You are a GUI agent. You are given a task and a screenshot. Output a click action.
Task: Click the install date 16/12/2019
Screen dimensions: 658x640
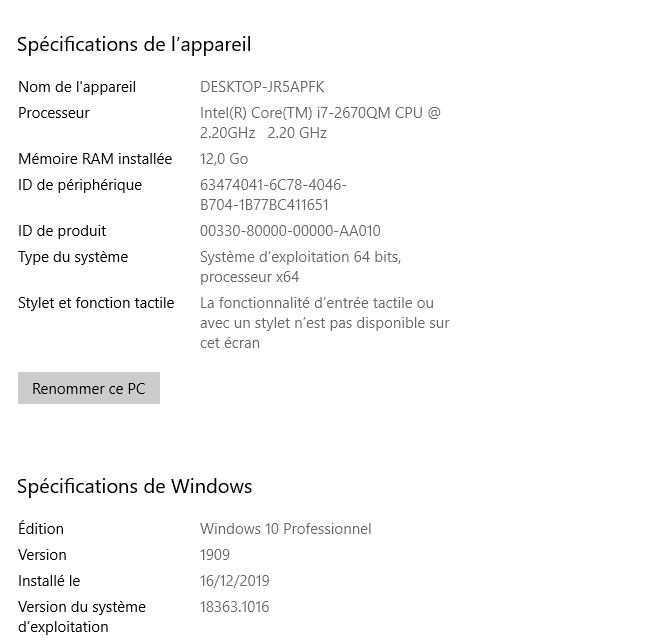(235, 581)
